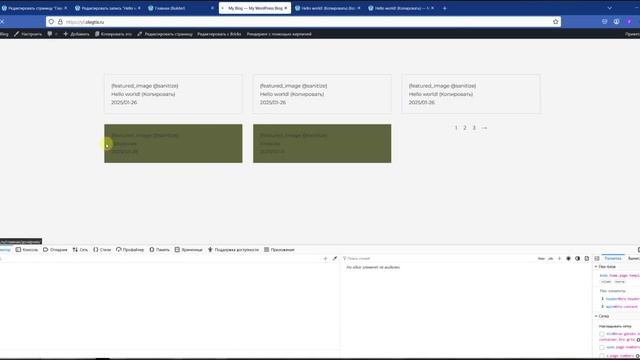640x360 pixels.
Task: Select flex item 1 in the list
Action: pyautogui.click(x=620, y=299)
